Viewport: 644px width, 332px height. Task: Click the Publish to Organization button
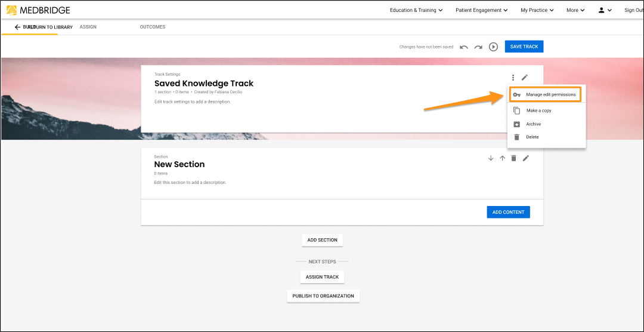(x=323, y=296)
